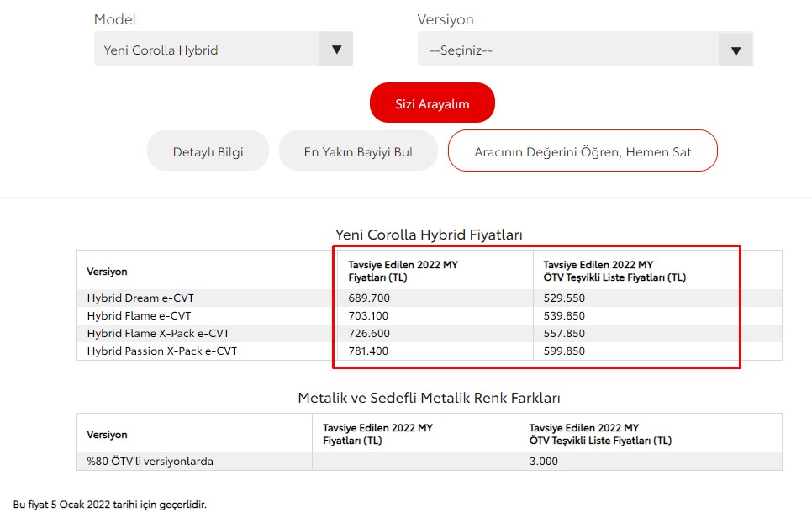Click the Sizi Arayalım red button

point(432,103)
